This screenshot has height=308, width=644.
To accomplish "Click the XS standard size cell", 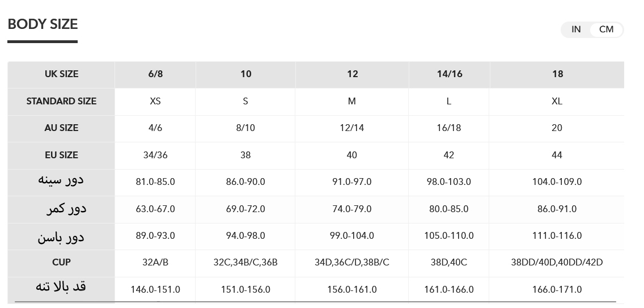I will (155, 101).
